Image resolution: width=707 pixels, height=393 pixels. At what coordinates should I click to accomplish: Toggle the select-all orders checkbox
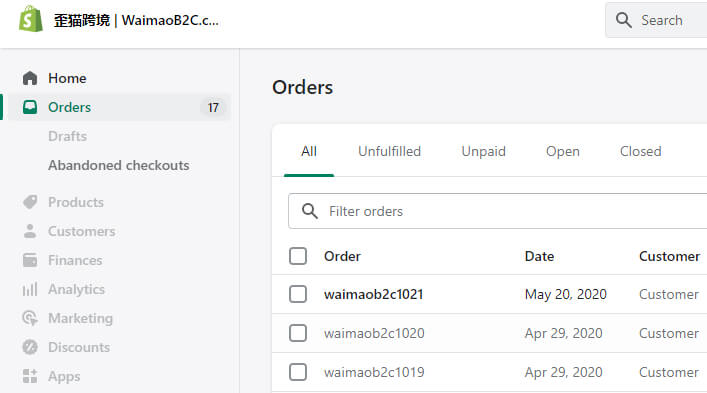tap(298, 256)
